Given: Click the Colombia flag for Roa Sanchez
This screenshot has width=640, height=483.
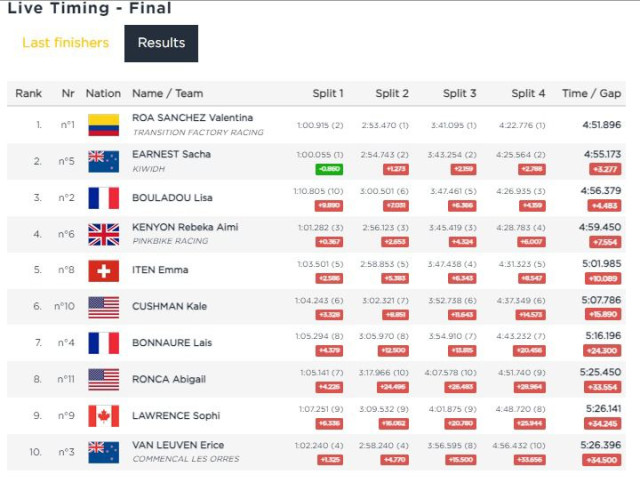Looking at the screenshot, I should coord(104,125).
